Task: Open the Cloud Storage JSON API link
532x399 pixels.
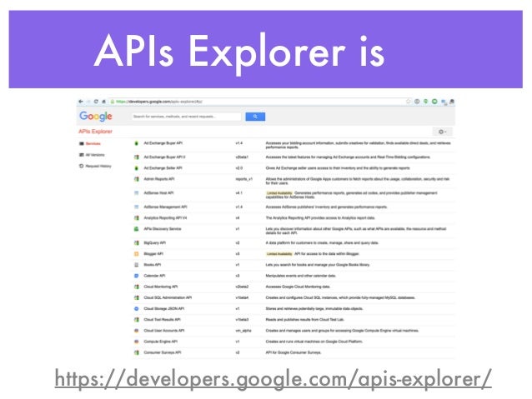Action: pyautogui.click(x=164, y=309)
